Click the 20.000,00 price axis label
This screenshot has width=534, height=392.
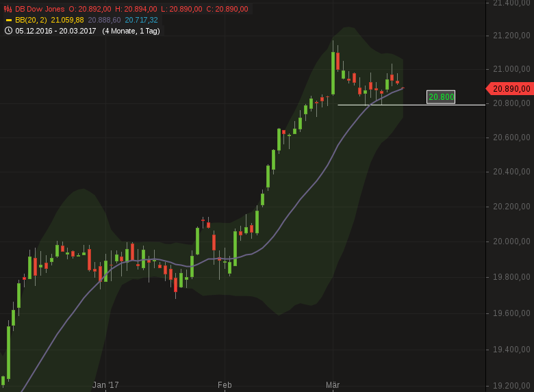[511, 241]
